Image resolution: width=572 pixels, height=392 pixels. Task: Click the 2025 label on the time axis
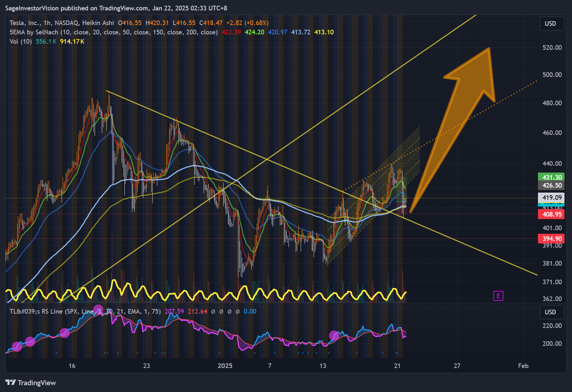pyautogui.click(x=225, y=366)
